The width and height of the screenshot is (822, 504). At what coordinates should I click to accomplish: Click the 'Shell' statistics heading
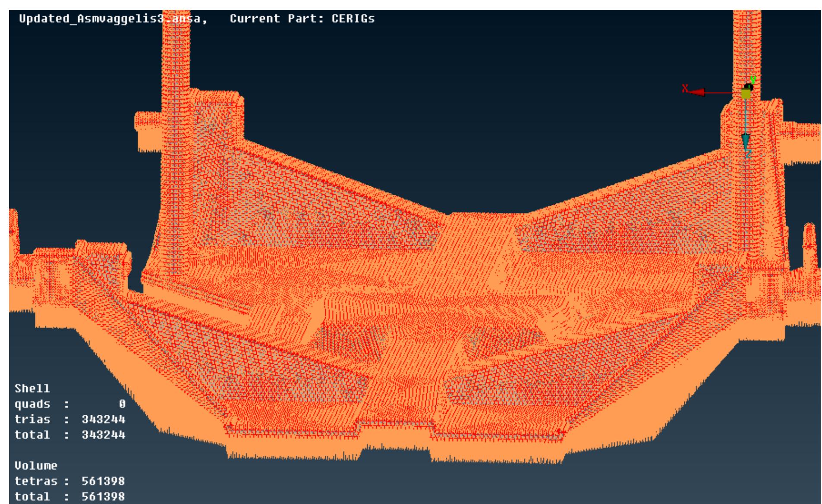click(32, 388)
